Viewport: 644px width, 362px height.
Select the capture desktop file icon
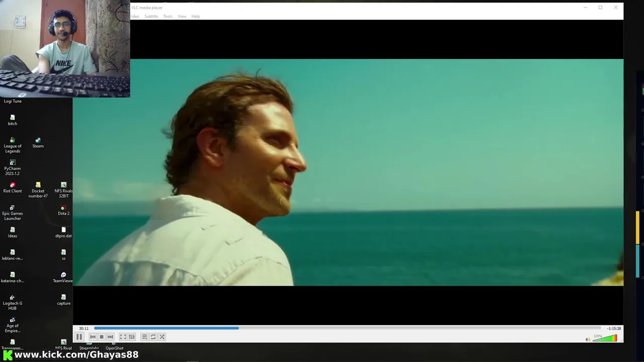63,300
